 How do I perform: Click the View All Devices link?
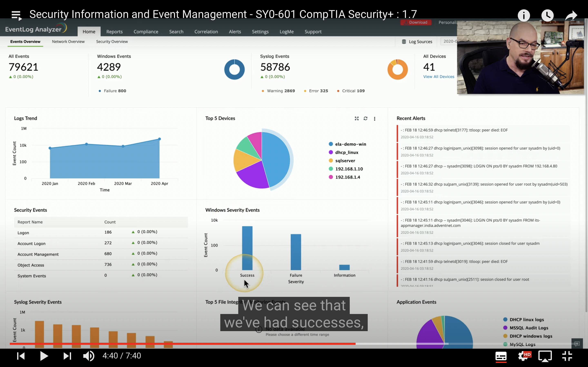coord(438,77)
